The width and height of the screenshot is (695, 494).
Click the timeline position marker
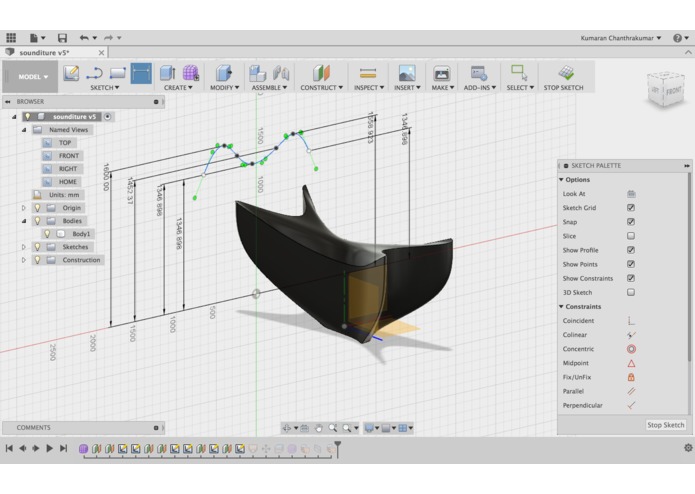click(338, 447)
